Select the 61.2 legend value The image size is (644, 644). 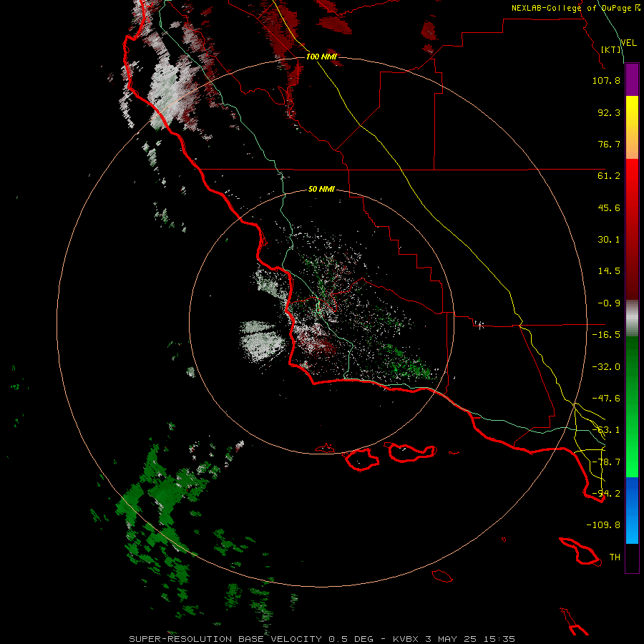point(609,176)
